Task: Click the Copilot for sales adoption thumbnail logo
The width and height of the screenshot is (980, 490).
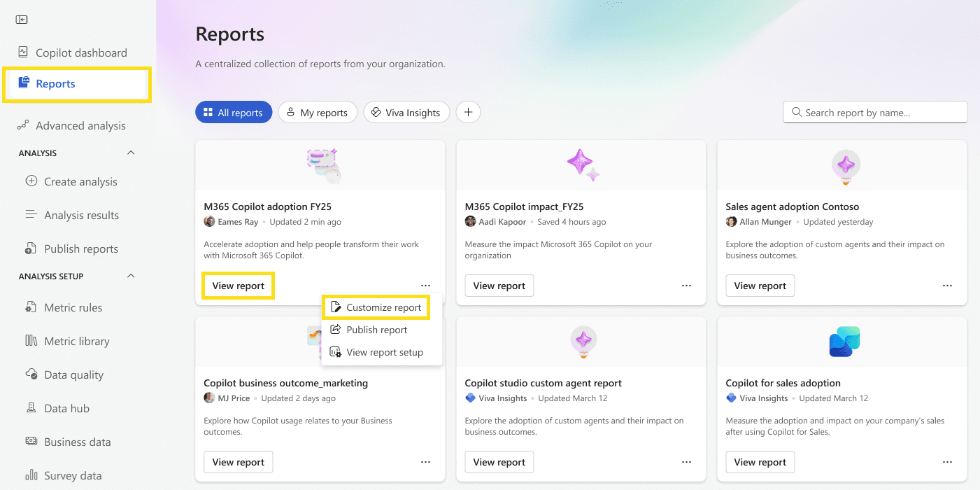Action: point(844,342)
